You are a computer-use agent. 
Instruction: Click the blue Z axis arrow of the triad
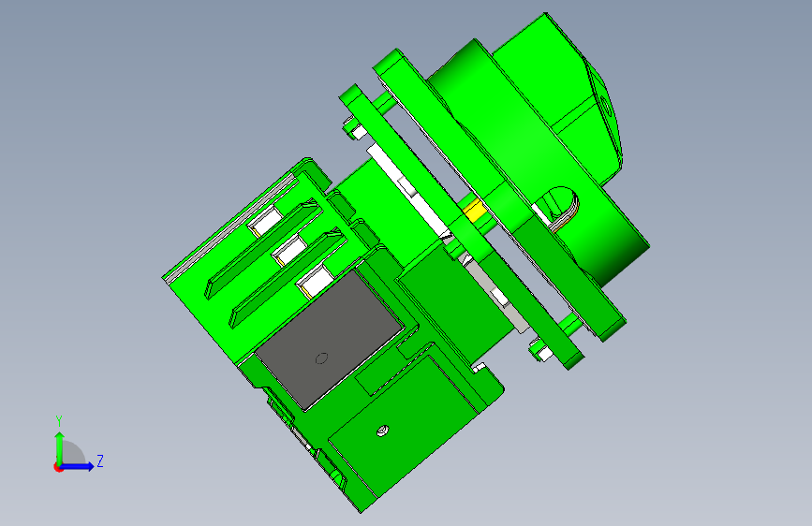pos(78,466)
